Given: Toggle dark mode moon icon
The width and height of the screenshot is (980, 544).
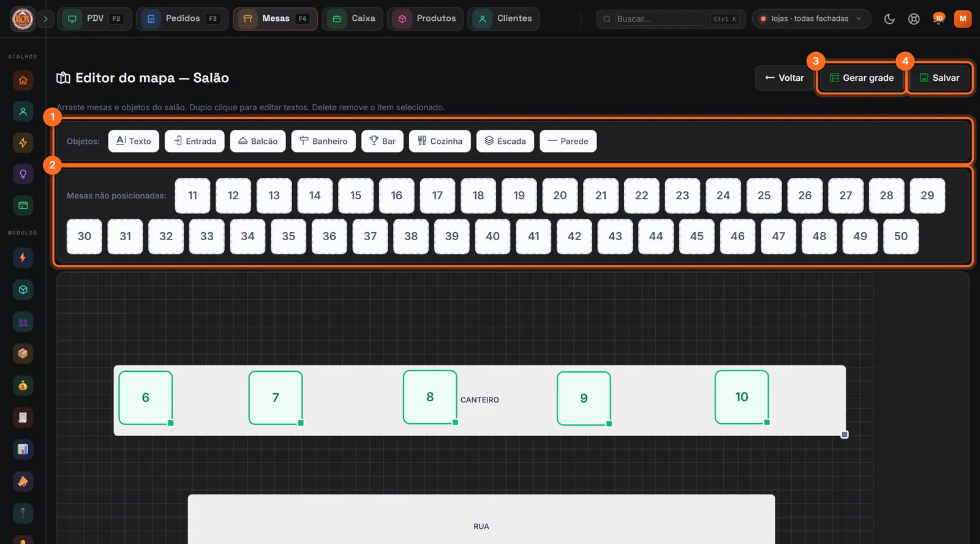Looking at the screenshot, I should [x=889, y=19].
